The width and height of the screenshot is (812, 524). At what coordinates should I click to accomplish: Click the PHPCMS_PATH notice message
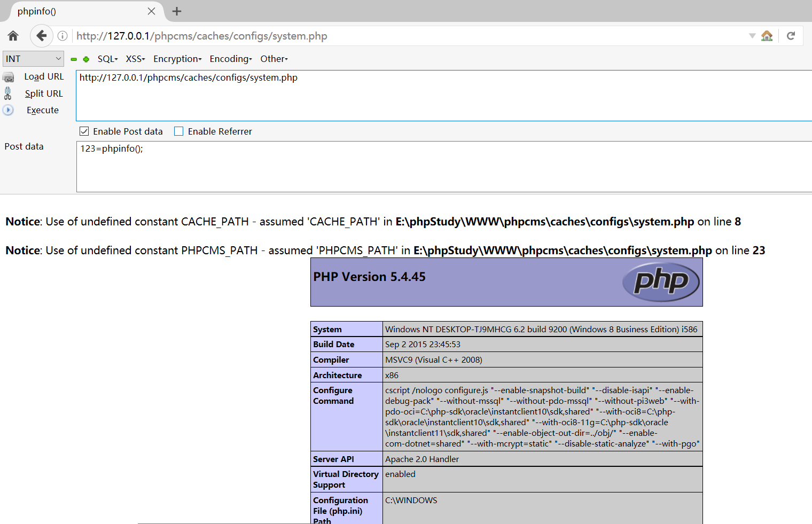coord(385,251)
